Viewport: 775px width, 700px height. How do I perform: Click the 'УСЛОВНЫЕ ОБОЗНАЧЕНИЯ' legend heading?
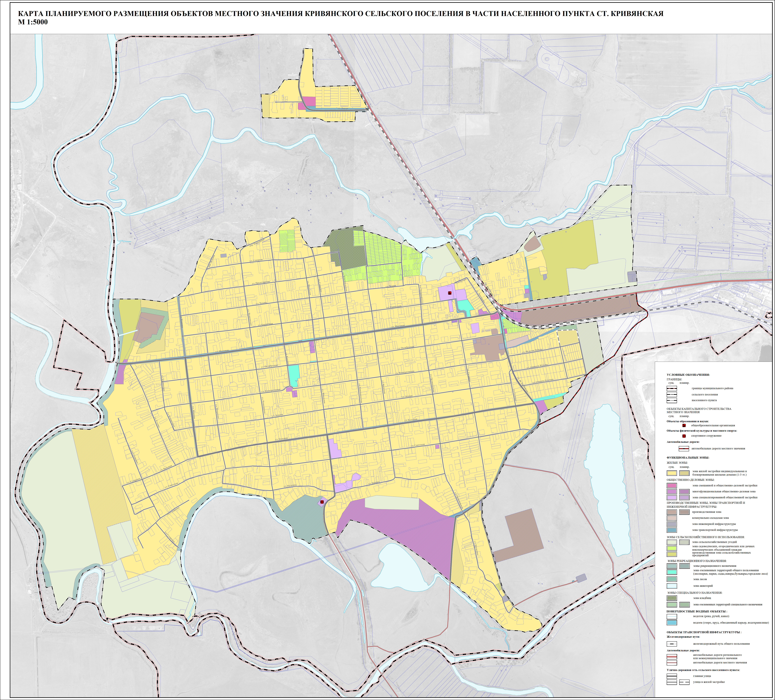pyautogui.click(x=688, y=375)
